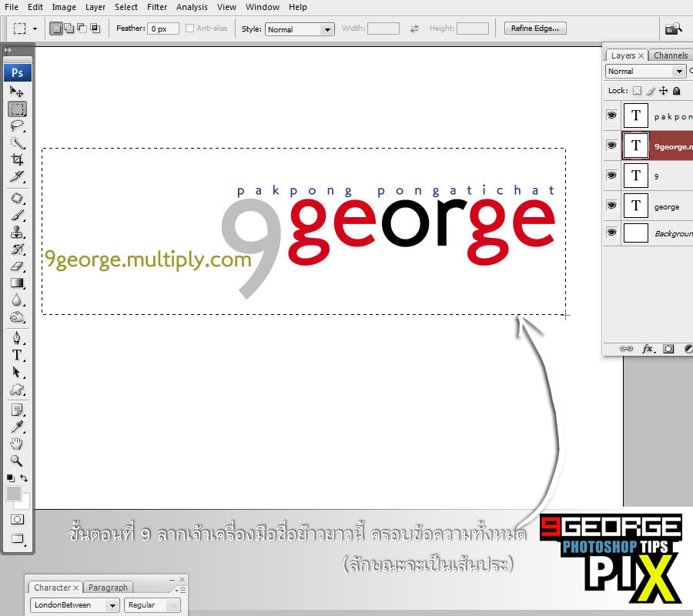This screenshot has width=693, height=616.
Task: Select the Eraser tool
Action: (x=17, y=266)
